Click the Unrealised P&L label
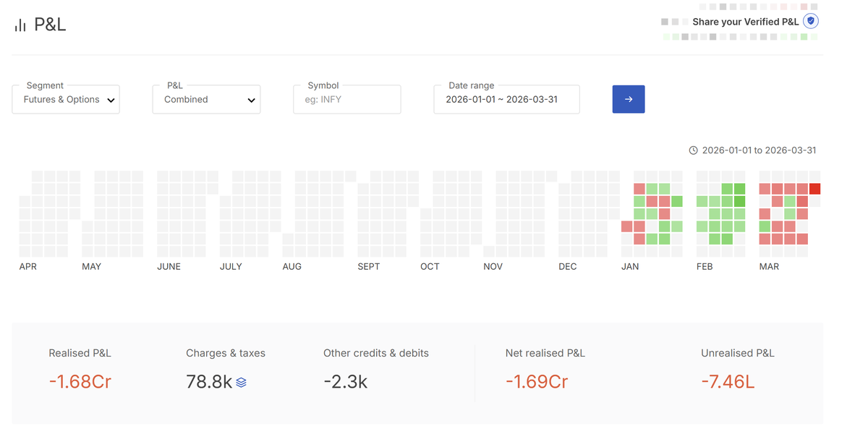The height and width of the screenshot is (447, 868). coord(738,354)
